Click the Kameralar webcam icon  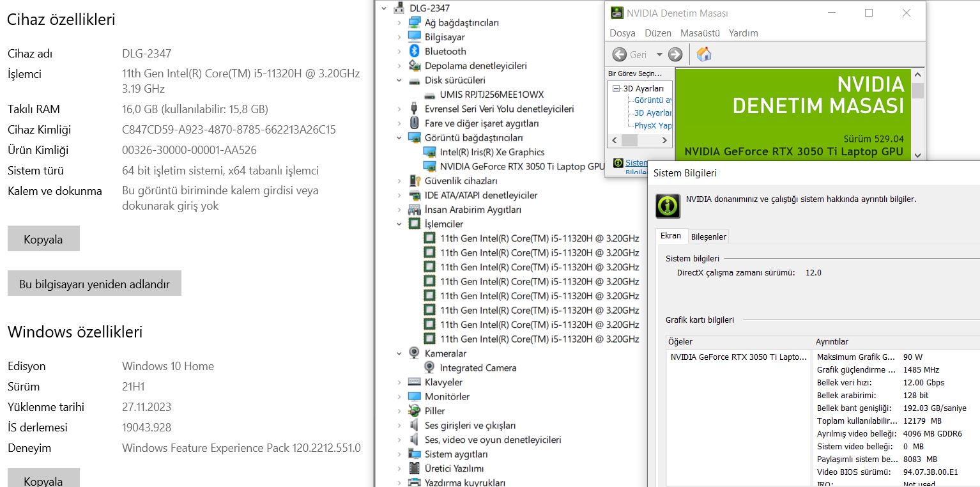(x=415, y=353)
